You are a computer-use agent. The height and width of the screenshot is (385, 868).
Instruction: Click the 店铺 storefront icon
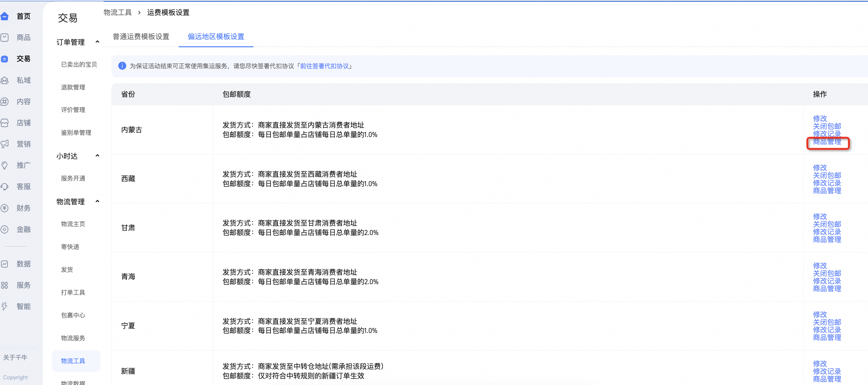pos(4,123)
